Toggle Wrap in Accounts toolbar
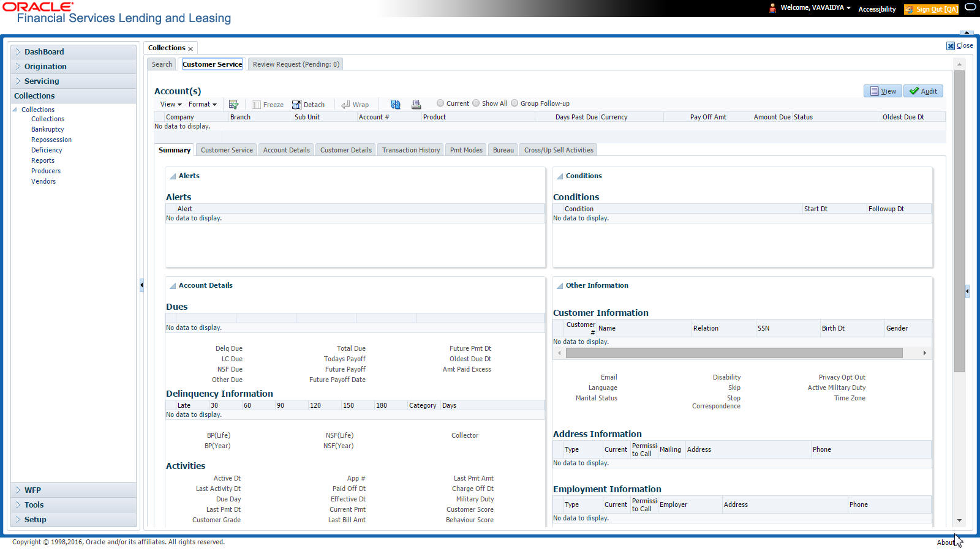Image resolution: width=980 pixels, height=551 pixels. pyautogui.click(x=355, y=105)
